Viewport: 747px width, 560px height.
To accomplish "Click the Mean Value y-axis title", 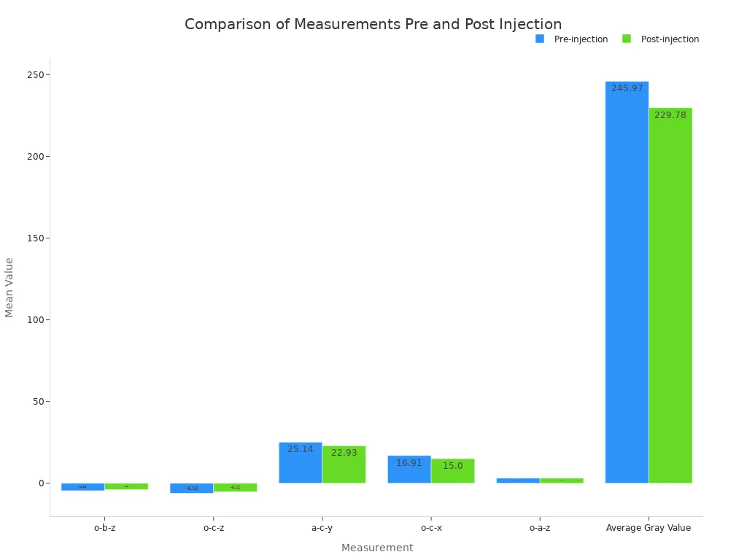I will point(9,287).
